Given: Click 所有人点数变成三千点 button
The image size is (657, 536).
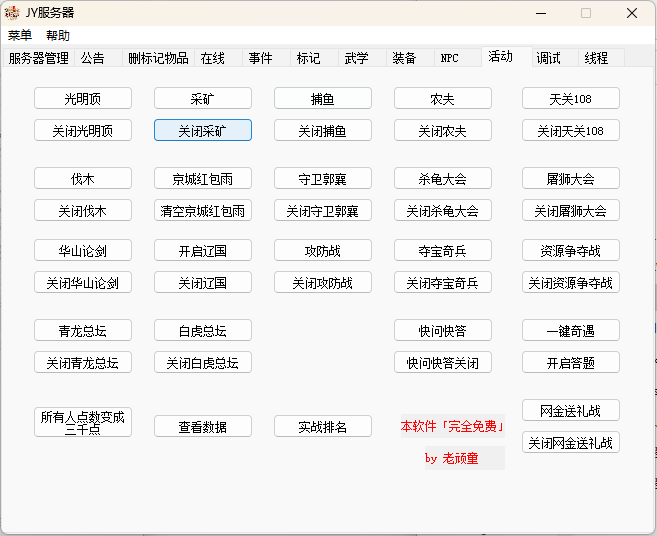Looking at the screenshot, I should tap(82, 422).
